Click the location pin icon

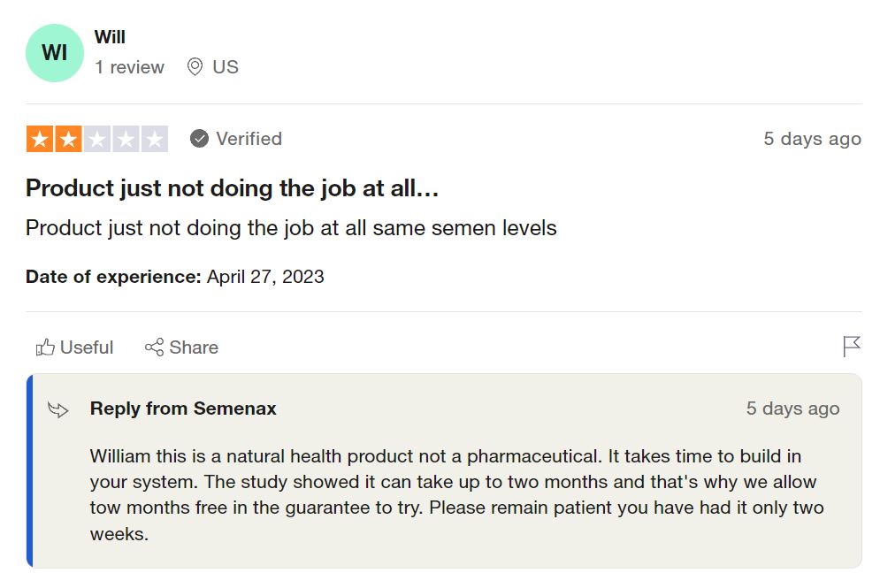click(195, 67)
